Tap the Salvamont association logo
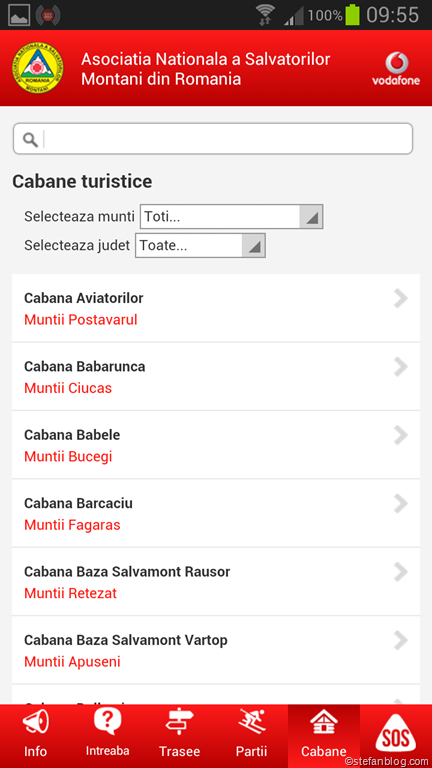 pyautogui.click(x=38, y=68)
